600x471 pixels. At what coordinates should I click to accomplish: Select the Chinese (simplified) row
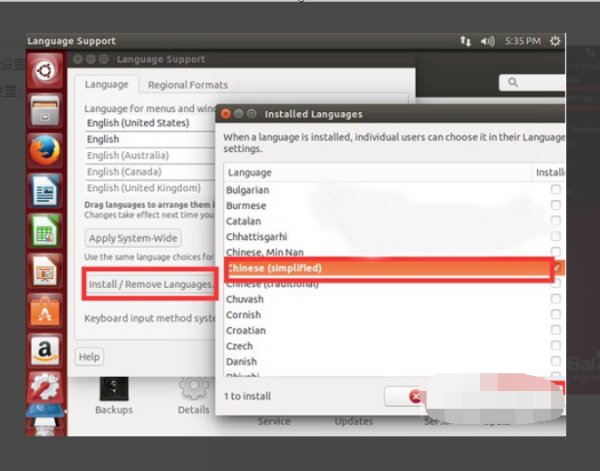[395, 268]
